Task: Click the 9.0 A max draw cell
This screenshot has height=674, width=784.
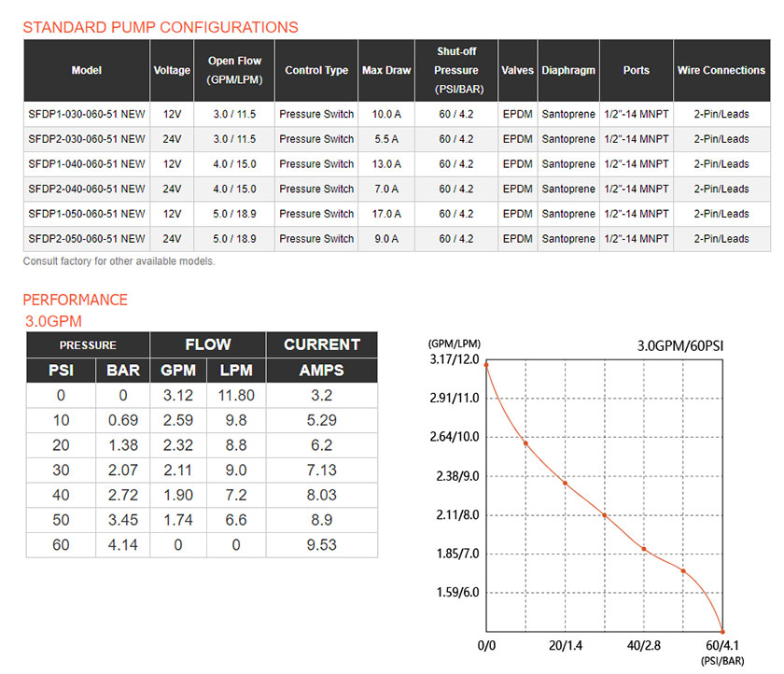Action: click(x=386, y=239)
